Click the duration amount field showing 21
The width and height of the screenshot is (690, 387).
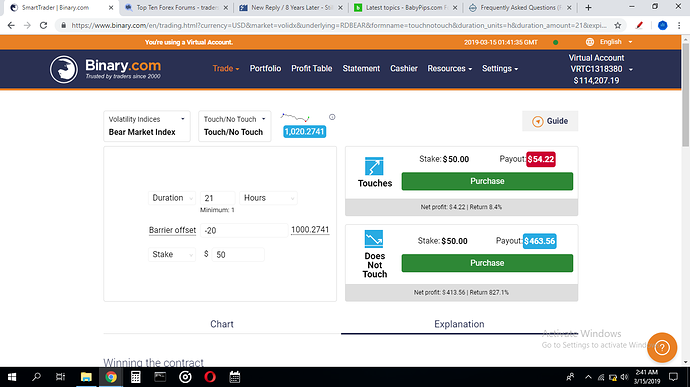pyautogui.click(x=217, y=198)
